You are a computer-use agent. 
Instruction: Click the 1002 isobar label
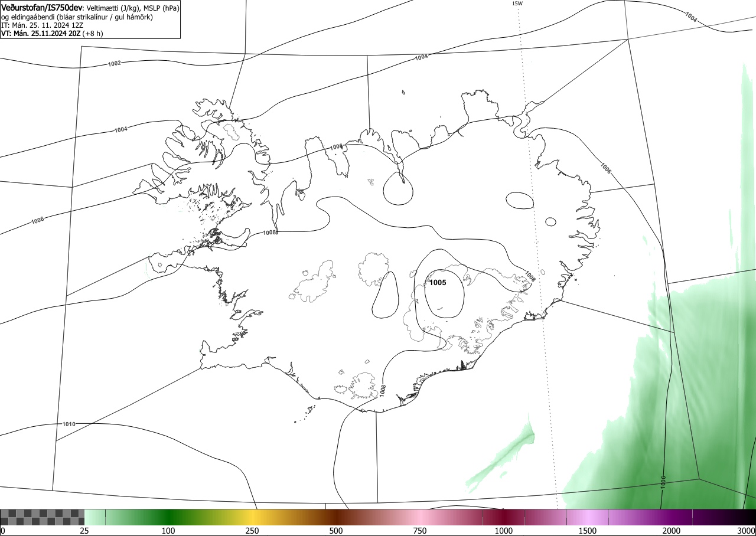(115, 63)
